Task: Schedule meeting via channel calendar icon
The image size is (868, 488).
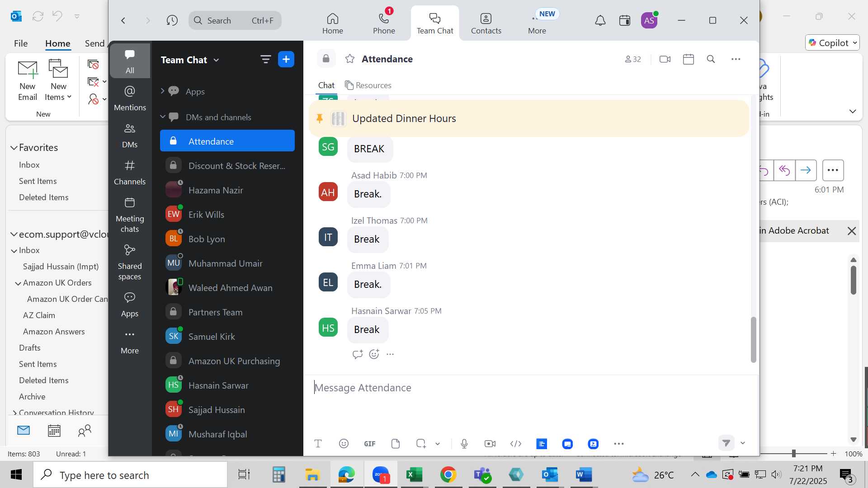Action: (x=689, y=59)
